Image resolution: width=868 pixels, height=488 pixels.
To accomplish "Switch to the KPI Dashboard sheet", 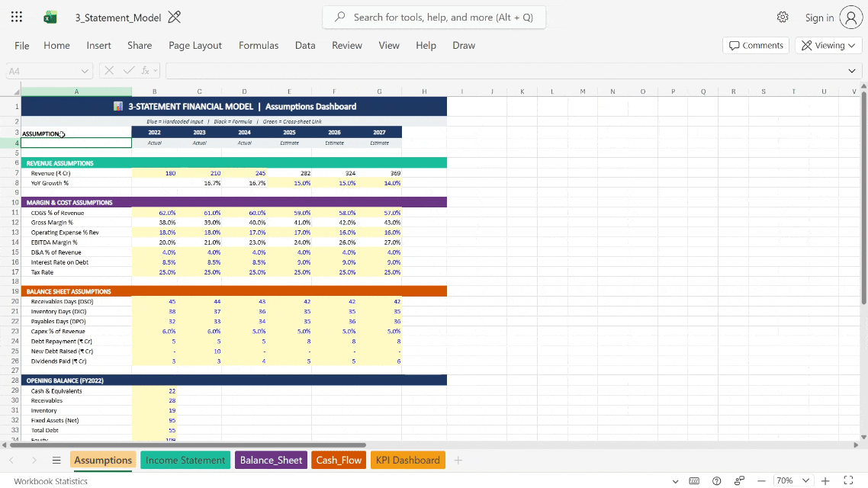I will tap(408, 461).
